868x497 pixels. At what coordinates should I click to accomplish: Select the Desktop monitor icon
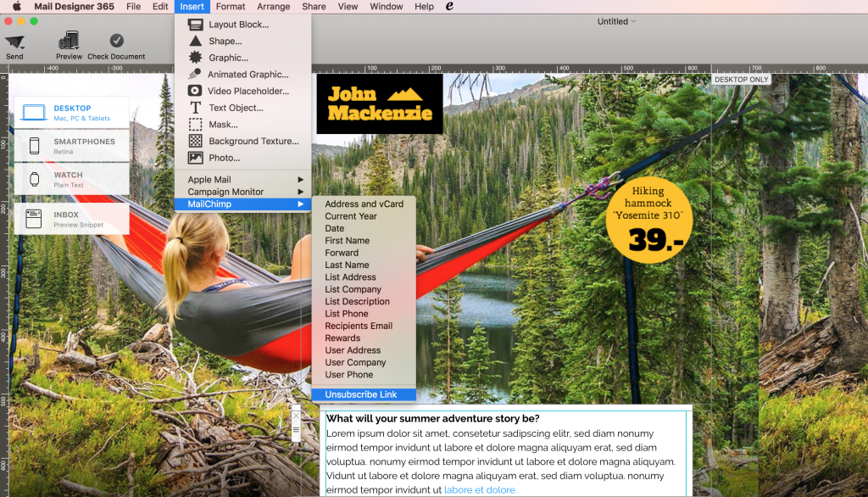point(34,113)
